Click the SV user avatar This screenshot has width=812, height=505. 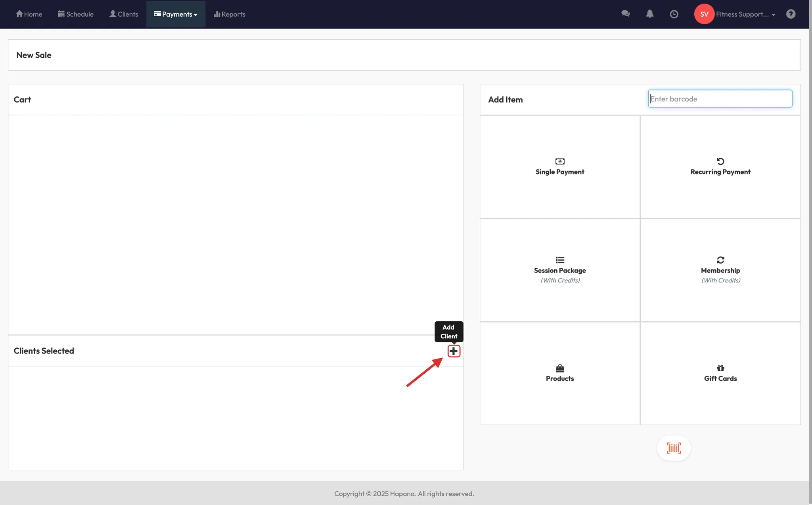pos(704,14)
